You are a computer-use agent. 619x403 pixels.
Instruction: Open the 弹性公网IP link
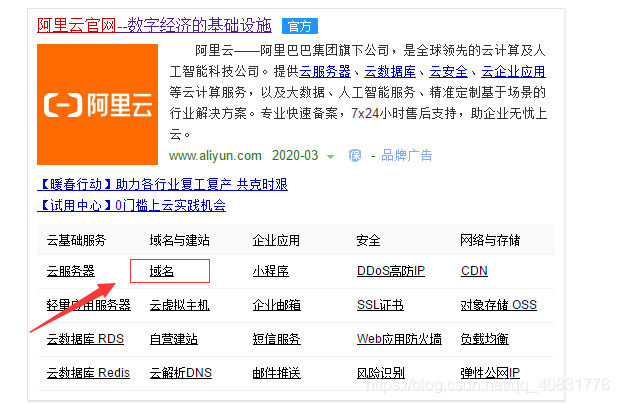pos(490,373)
